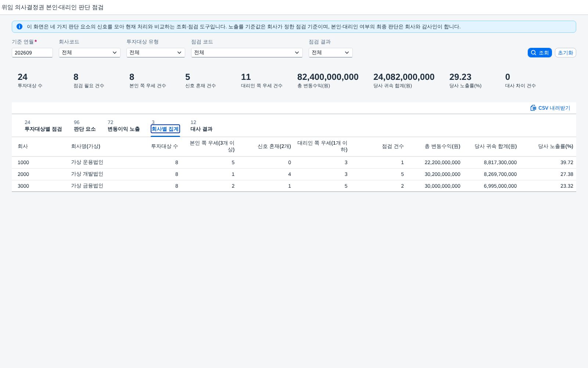The height and width of the screenshot is (368, 588).
Task: Select the company code 3000 cell
Action: (23, 186)
